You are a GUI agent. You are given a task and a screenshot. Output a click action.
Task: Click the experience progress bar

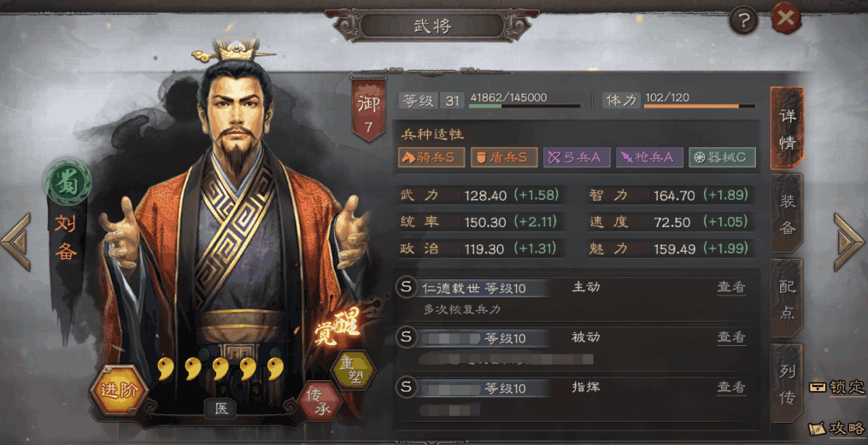click(x=525, y=106)
